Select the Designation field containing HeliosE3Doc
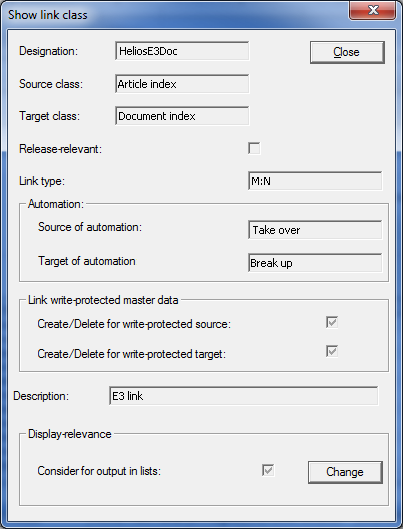 pyautogui.click(x=182, y=51)
